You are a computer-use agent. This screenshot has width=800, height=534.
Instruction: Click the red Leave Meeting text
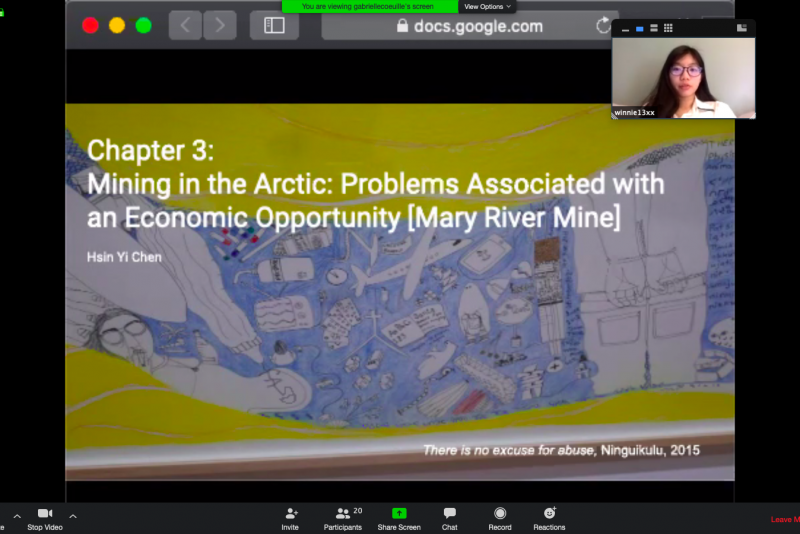(x=785, y=519)
